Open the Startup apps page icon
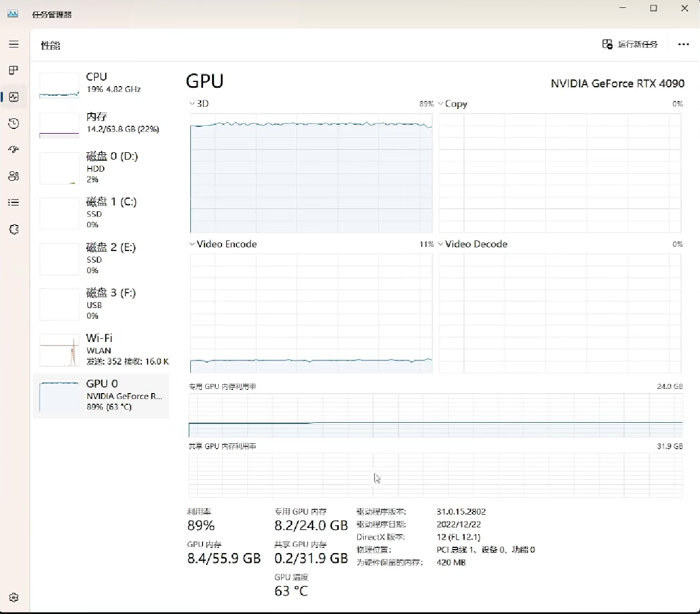 point(14,150)
